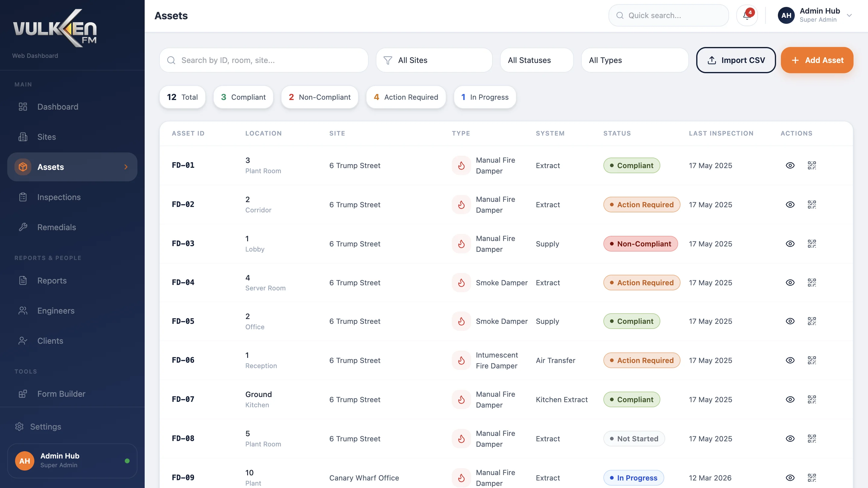Select the Action Required filter chip
Viewport: 868px width, 488px height.
[406, 97]
